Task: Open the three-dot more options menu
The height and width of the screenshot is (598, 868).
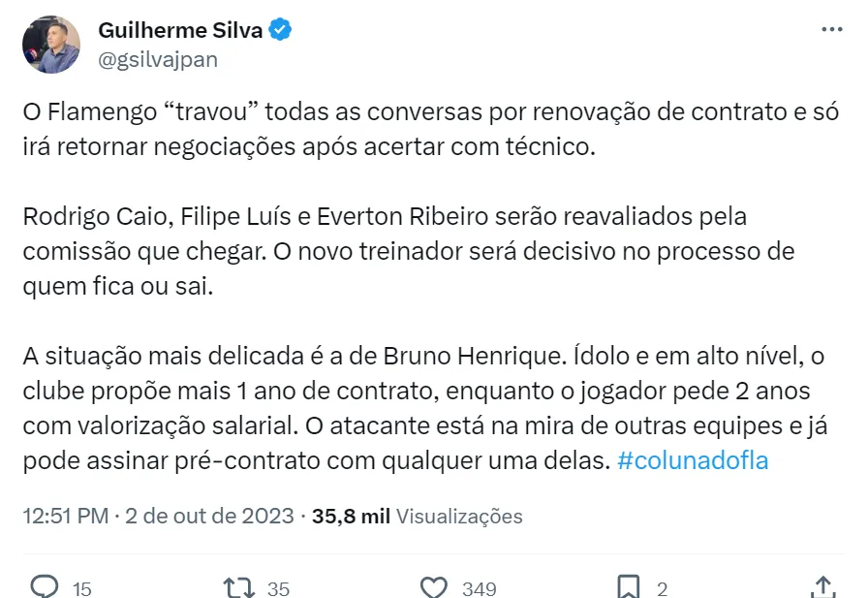Action: [x=831, y=30]
